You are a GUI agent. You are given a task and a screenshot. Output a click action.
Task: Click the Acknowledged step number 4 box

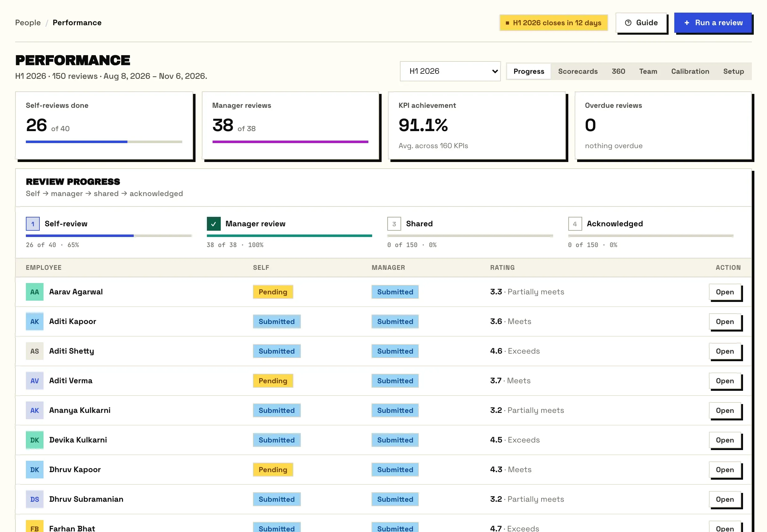575,224
